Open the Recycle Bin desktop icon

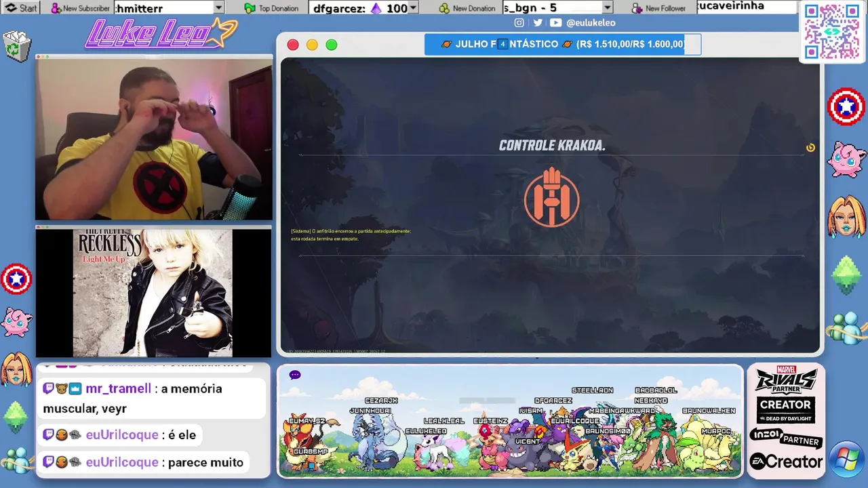tap(17, 47)
